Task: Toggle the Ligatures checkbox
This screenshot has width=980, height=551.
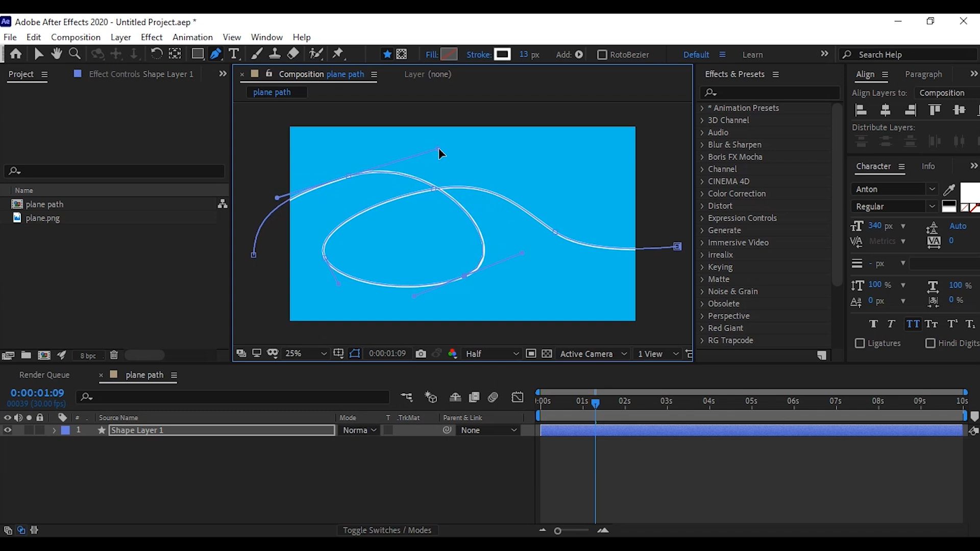Action: pyautogui.click(x=860, y=343)
